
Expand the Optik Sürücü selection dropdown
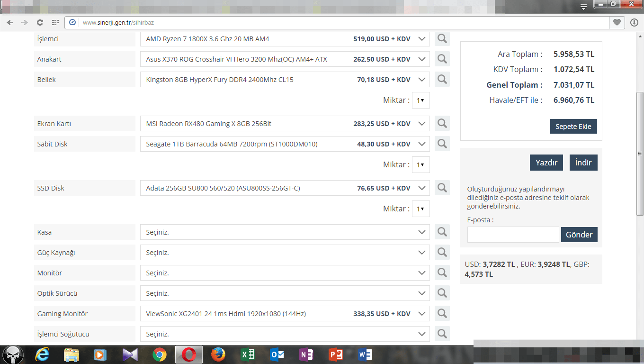point(285,293)
